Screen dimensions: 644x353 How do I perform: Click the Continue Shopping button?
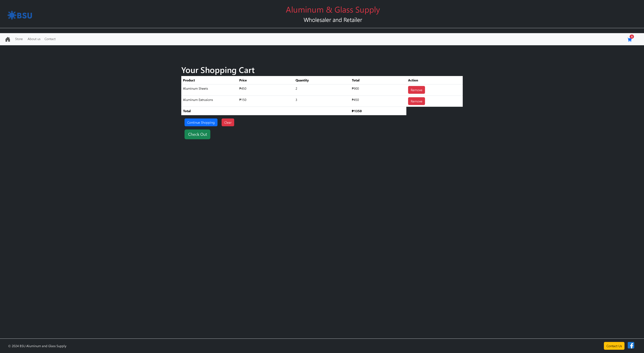point(201,122)
